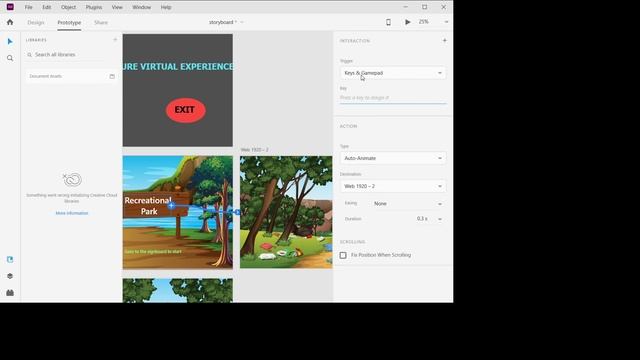Click the Document Assets panel icon
Screen dimensions: 640x360
coord(112,76)
